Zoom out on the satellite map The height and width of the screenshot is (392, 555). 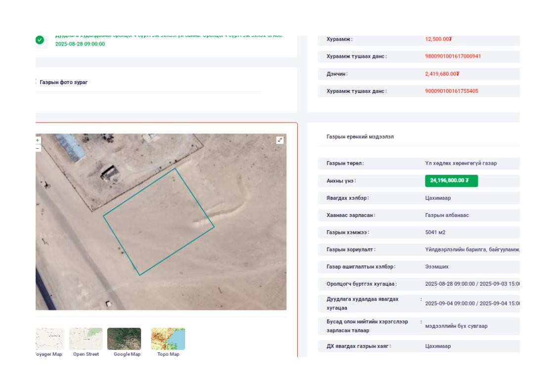[38, 148]
